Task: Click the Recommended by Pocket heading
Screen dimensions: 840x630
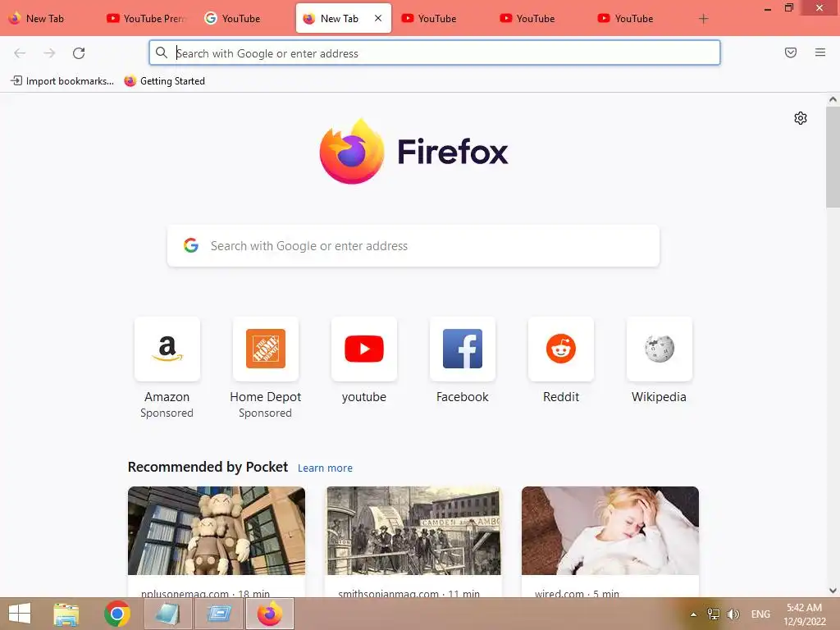Action: point(208,467)
